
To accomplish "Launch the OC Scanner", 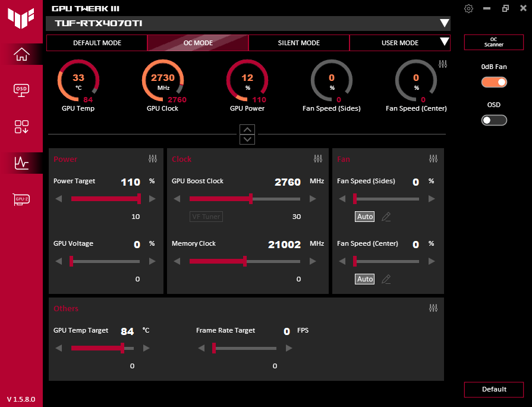I will point(494,42).
